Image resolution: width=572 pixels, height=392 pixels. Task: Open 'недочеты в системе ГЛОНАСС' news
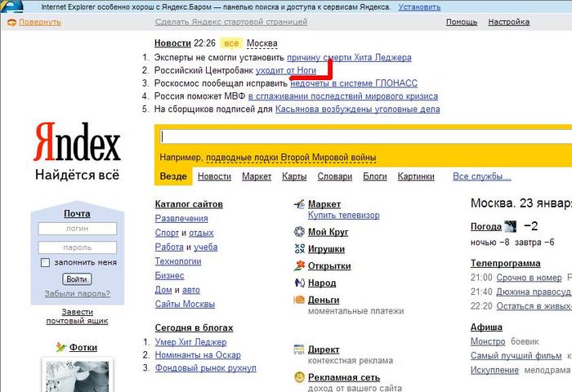point(354,83)
